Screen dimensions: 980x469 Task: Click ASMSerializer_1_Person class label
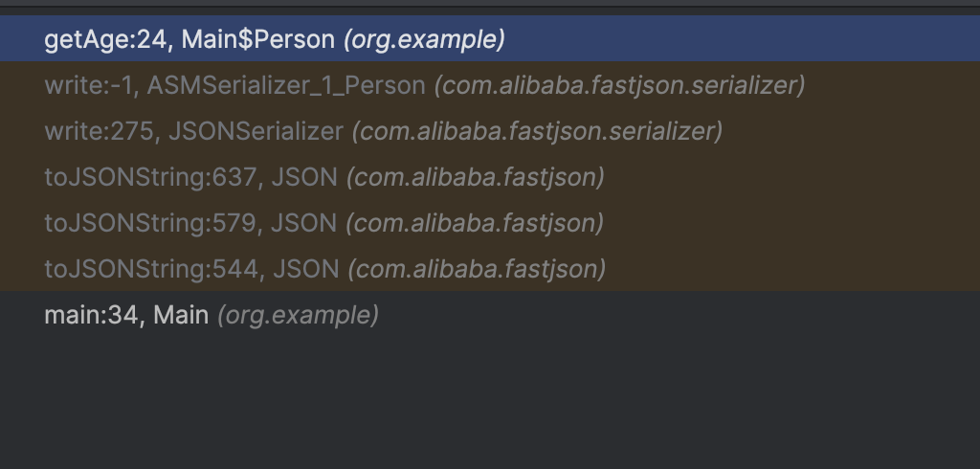click(x=286, y=85)
